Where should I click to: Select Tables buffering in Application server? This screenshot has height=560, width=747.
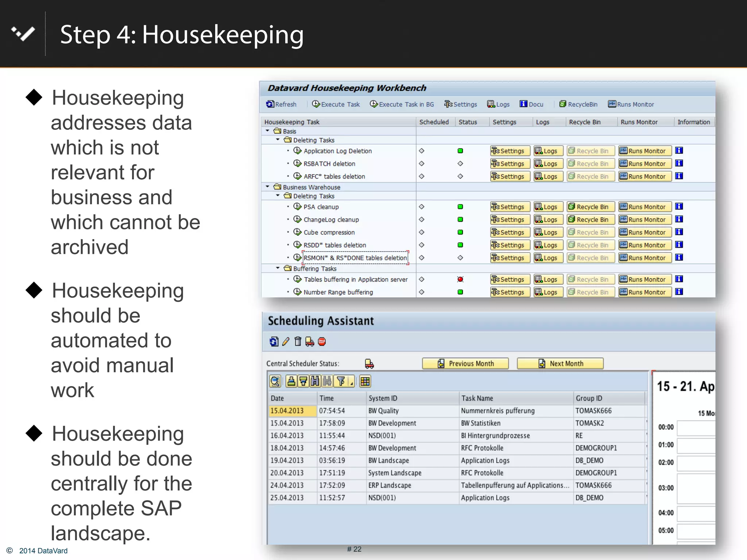point(356,279)
